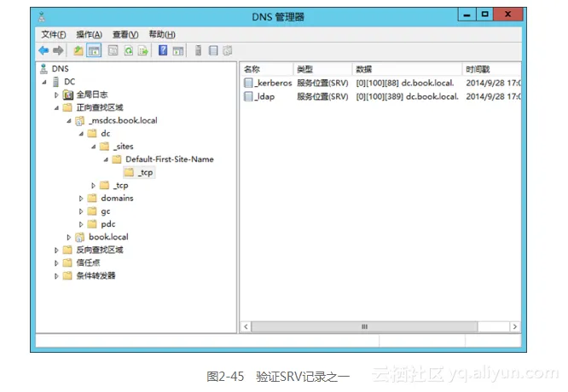Open the 查看(V) menu
The width and height of the screenshot is (568, 392).
[125, 34]
